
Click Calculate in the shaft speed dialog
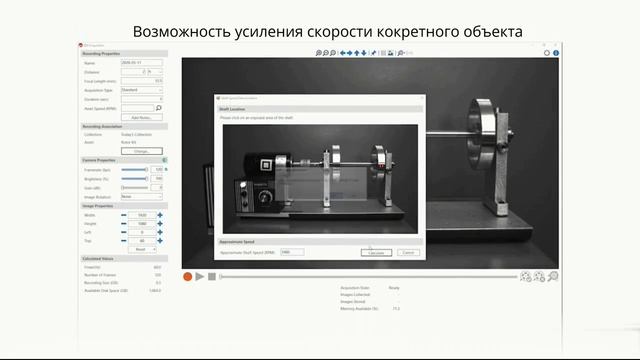pos(376,253)
